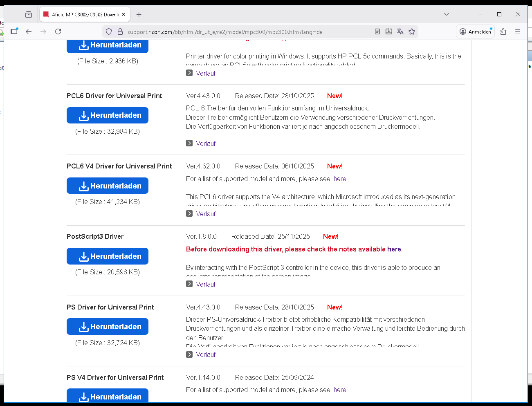Open the list all tabs dropdown arrow
Image resolution: width=532 pixels, height=406 pixels.
[x=447, y=14]
